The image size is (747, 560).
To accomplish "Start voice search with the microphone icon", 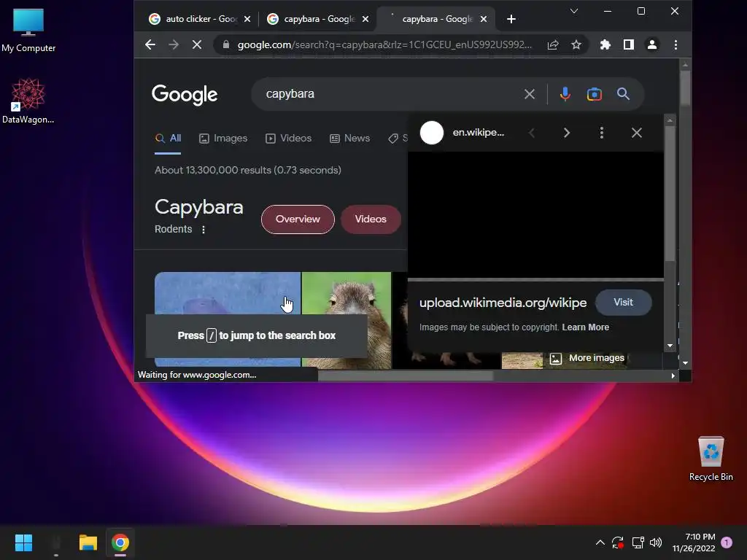I will click(x=565, y=94).
